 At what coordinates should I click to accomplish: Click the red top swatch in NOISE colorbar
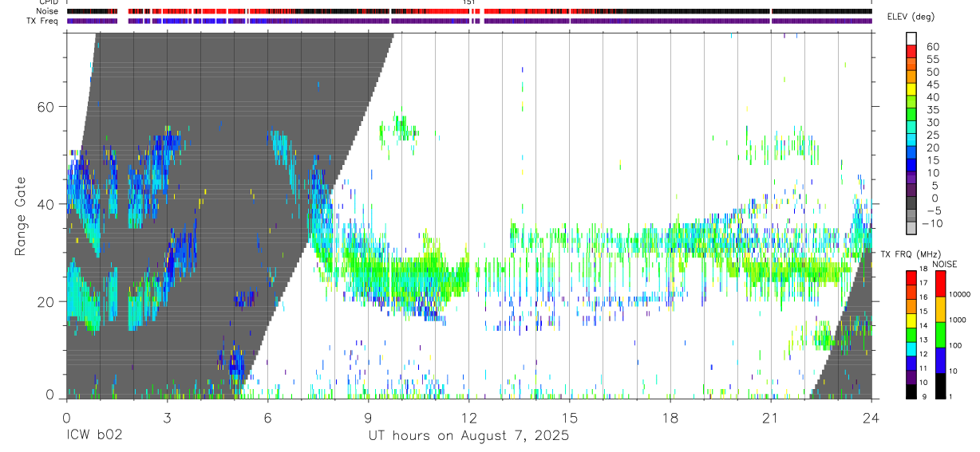click(x=940, y=284)
